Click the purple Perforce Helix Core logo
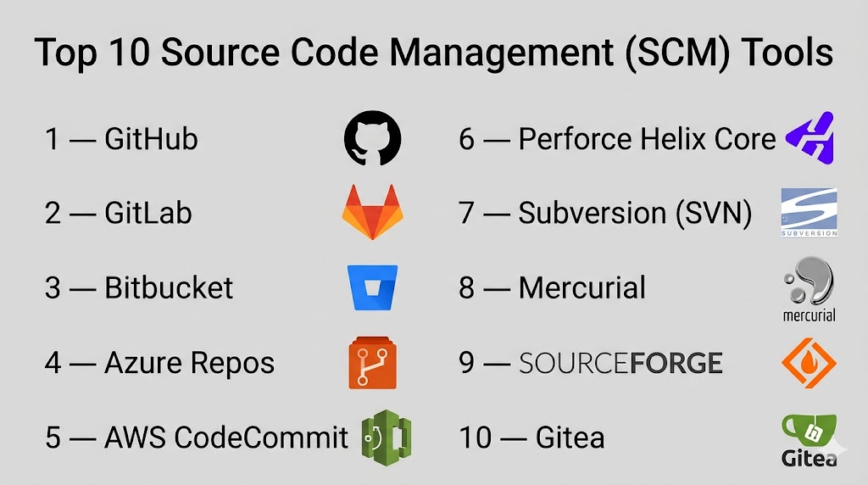The image size is (868, 485). tap(810, 137)
